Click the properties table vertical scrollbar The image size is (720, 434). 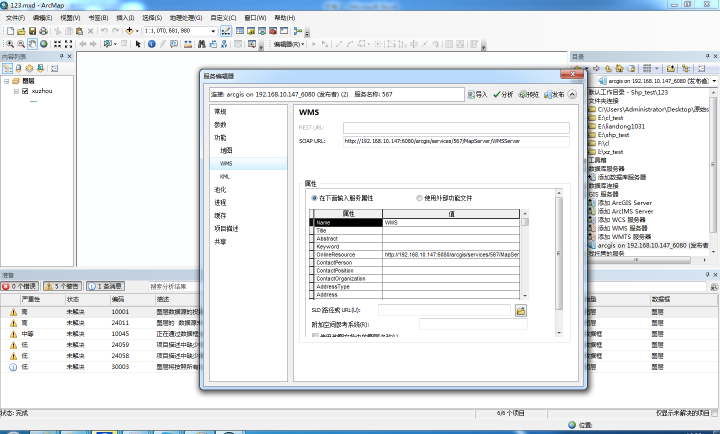(524, 254)
